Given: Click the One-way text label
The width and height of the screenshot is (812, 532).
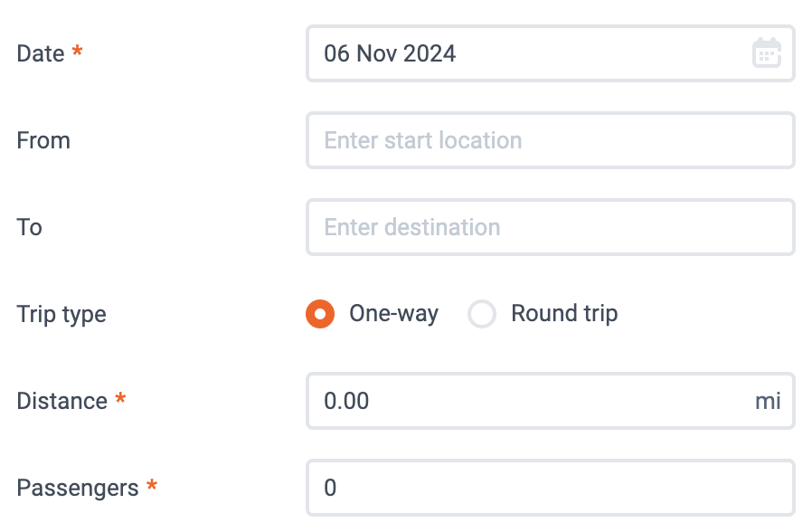Looking at the screenshot, I should pyautogui.click(x=393, y=314).
